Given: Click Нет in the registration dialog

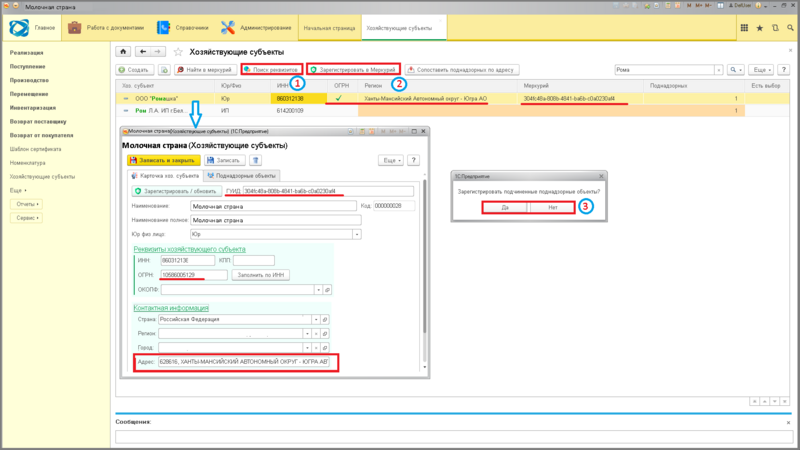Looking at the screenshot, I should click(x=553, y=207).
